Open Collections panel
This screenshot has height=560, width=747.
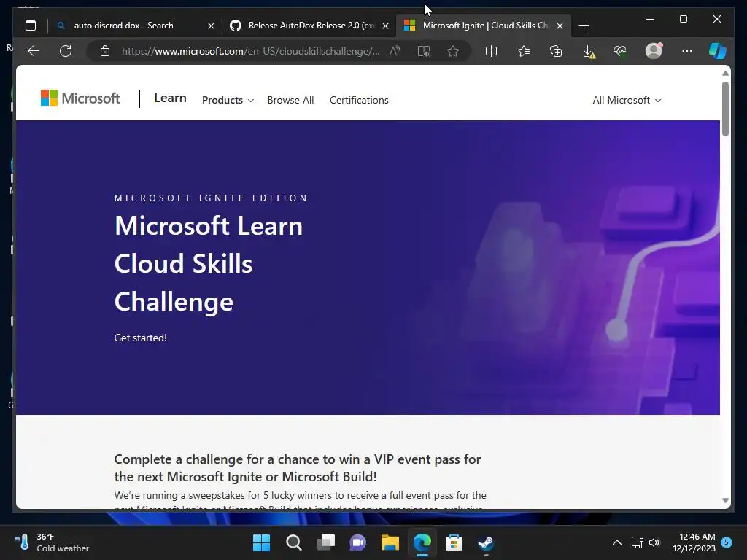click(x=556, y=51)
